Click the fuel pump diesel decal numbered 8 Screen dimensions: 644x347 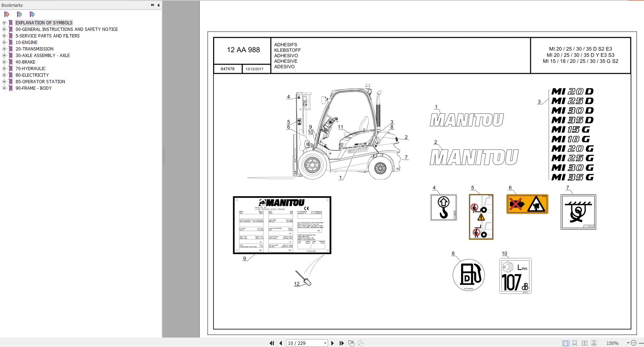tap(469, 275)
